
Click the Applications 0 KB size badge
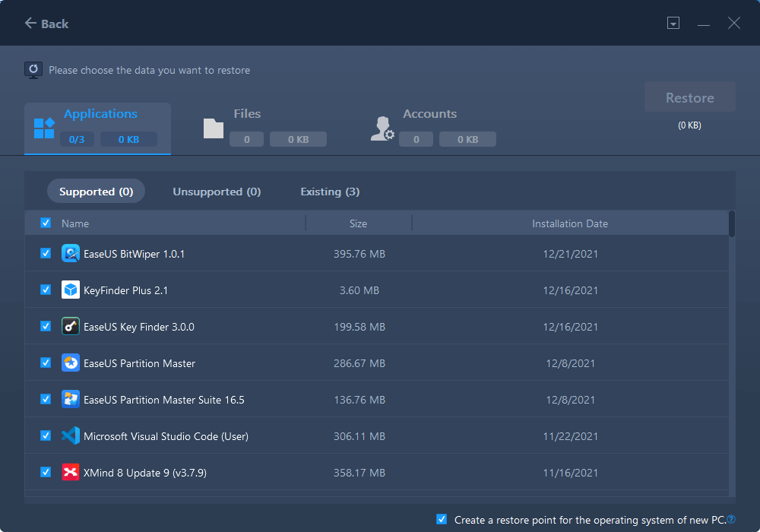pyautogui.click(x=128, y=140)
